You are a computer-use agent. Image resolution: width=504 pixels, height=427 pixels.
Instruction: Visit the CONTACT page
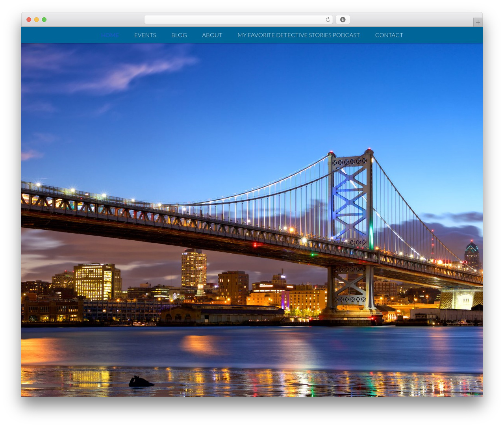pyautogui.click(x=389, y=35)
